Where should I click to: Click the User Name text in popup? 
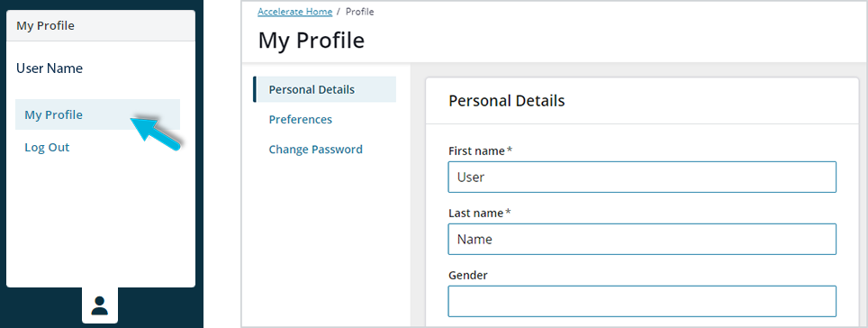click(x=50, y=68)
